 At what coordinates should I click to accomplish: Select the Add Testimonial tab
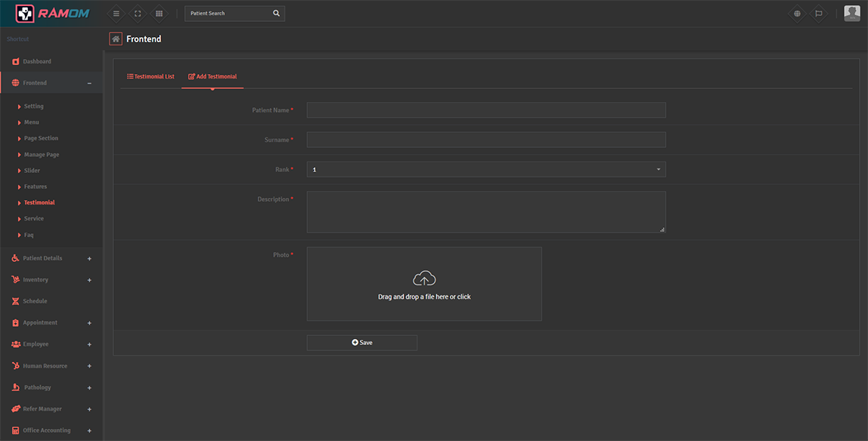[x=212, y=76]
